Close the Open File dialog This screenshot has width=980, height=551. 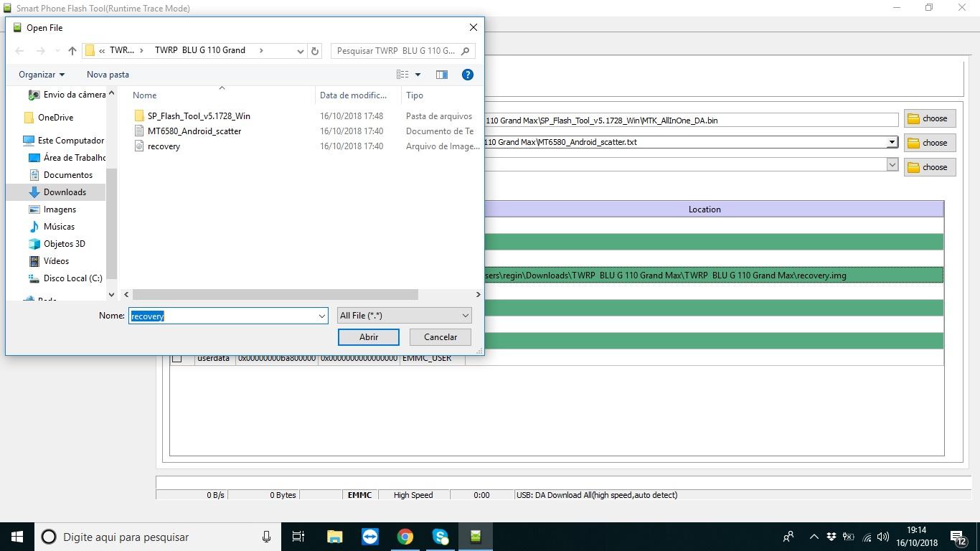(x=473, y=27)
